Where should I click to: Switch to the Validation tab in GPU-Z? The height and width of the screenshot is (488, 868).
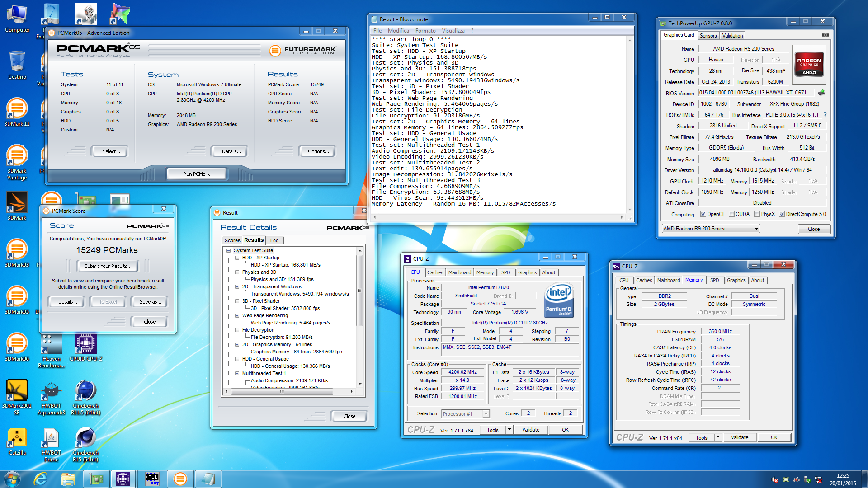(732, 36)
